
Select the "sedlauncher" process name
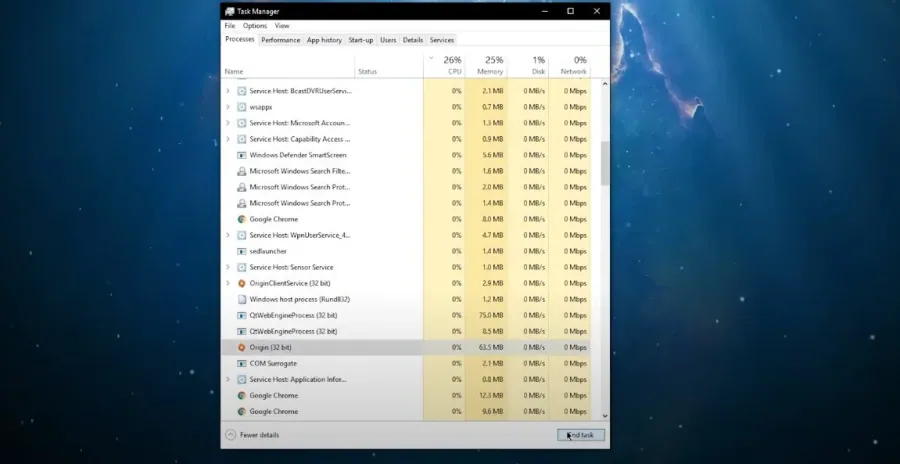(268, 252)
